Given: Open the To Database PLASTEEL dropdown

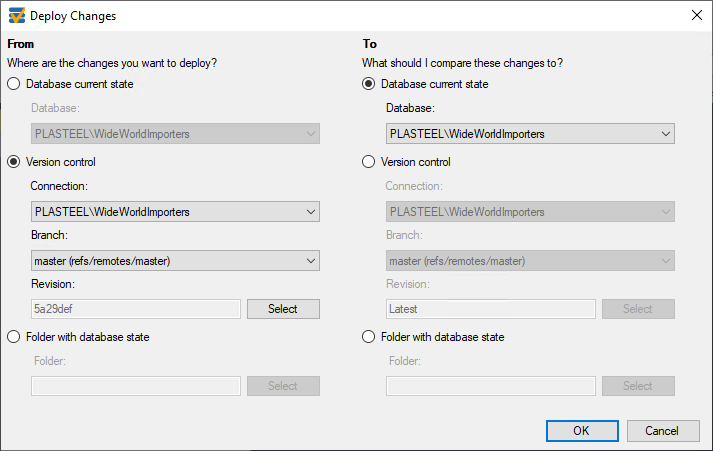Looking at the screenshot, I should (x=530, y=134).
